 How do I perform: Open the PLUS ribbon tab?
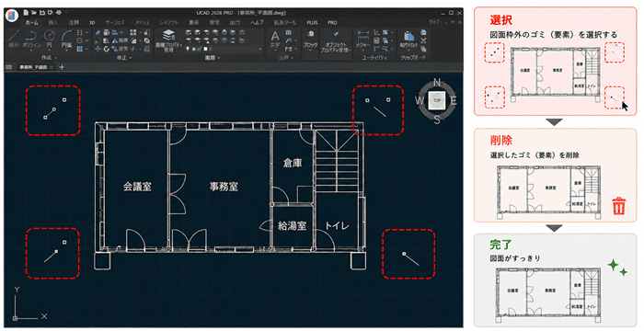click(312, 23)
